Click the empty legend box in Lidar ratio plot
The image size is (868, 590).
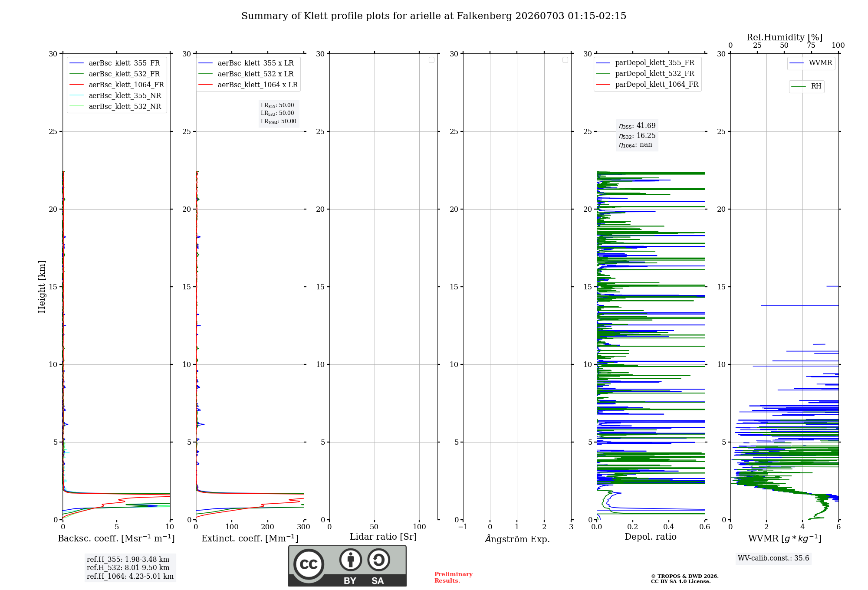(x=431, y=60)
